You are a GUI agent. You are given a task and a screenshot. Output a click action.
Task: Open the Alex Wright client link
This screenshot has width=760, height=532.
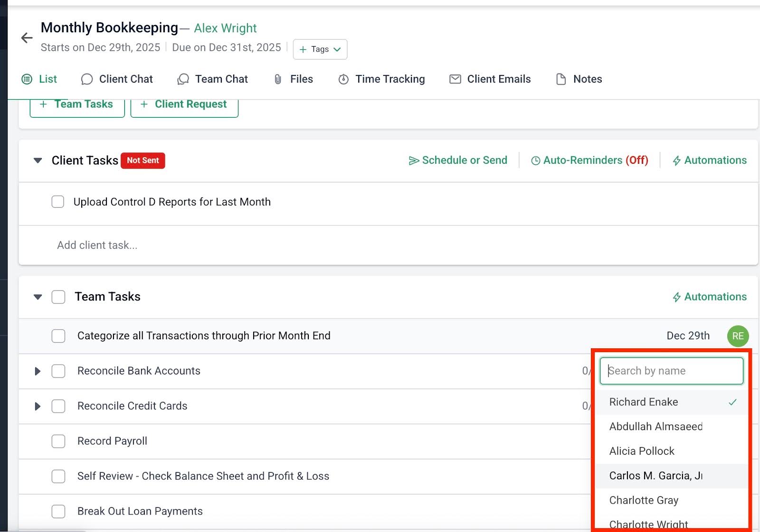click(x=225, y=28)
